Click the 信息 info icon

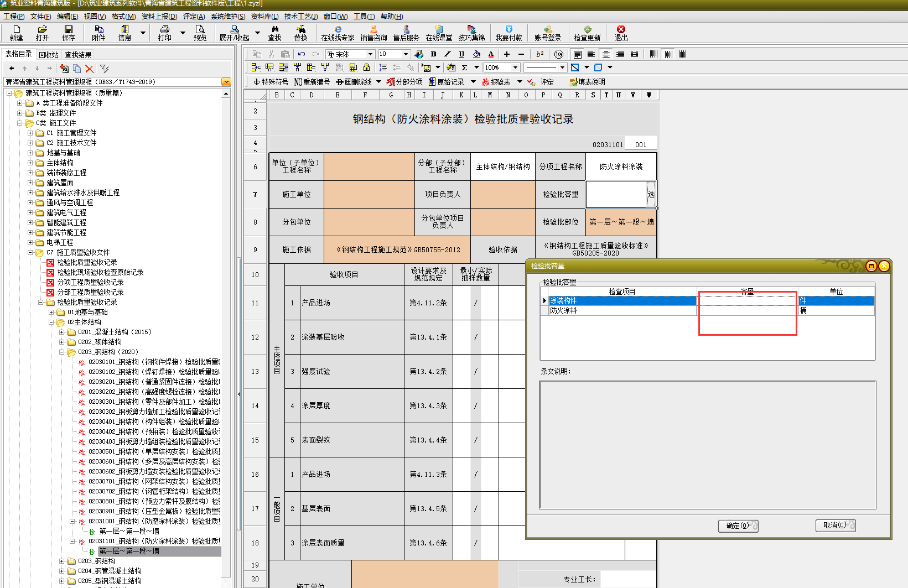[125, 33]
